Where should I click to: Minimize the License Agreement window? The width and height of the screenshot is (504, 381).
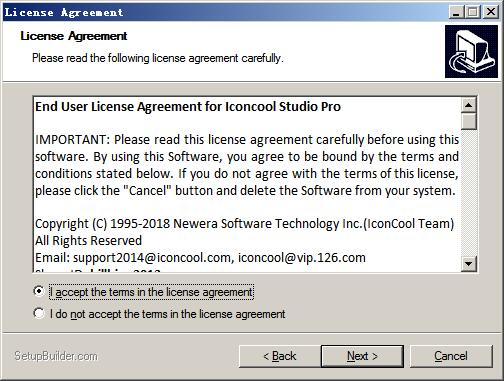[x=456, y=12]
